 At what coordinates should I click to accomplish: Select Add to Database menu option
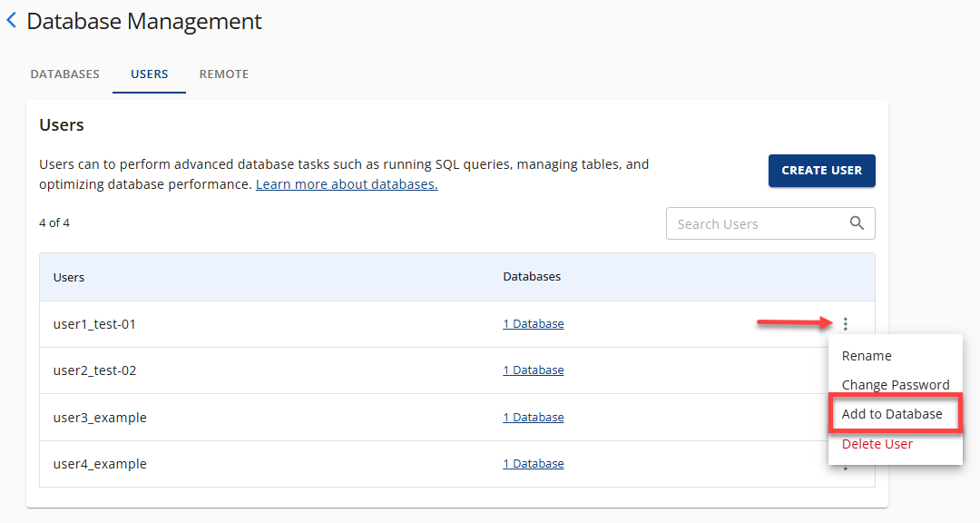click(894, 413)
